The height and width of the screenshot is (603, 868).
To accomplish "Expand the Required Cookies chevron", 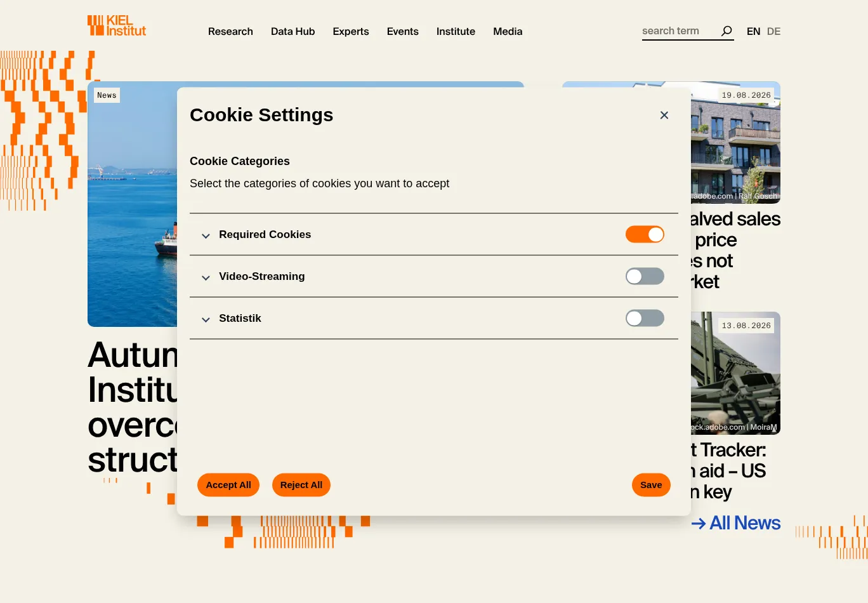I will pyautogui.click(x=206, y=236).
